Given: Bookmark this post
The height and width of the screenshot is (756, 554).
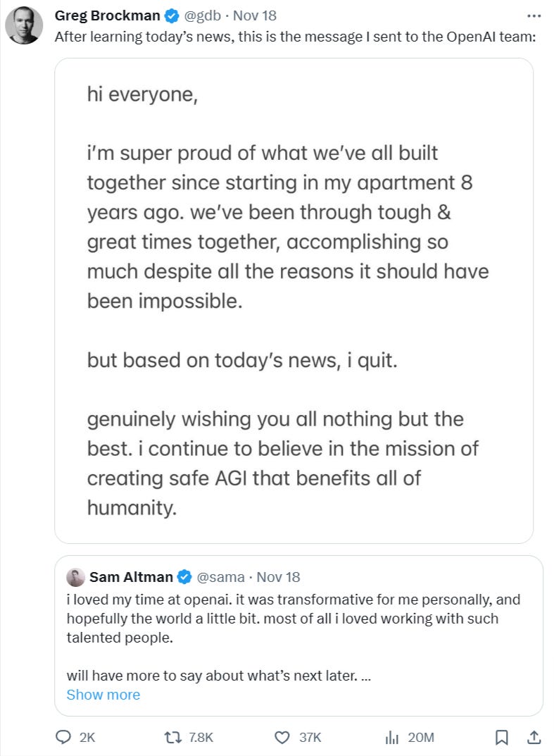Looking at the screenshot, I should click(x=501, y=737).
